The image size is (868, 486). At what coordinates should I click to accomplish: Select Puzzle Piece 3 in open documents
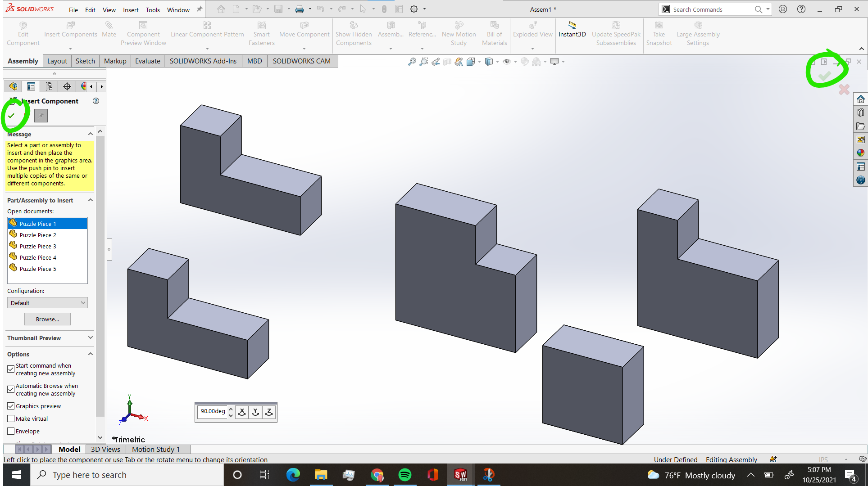(x=37, y=246)
